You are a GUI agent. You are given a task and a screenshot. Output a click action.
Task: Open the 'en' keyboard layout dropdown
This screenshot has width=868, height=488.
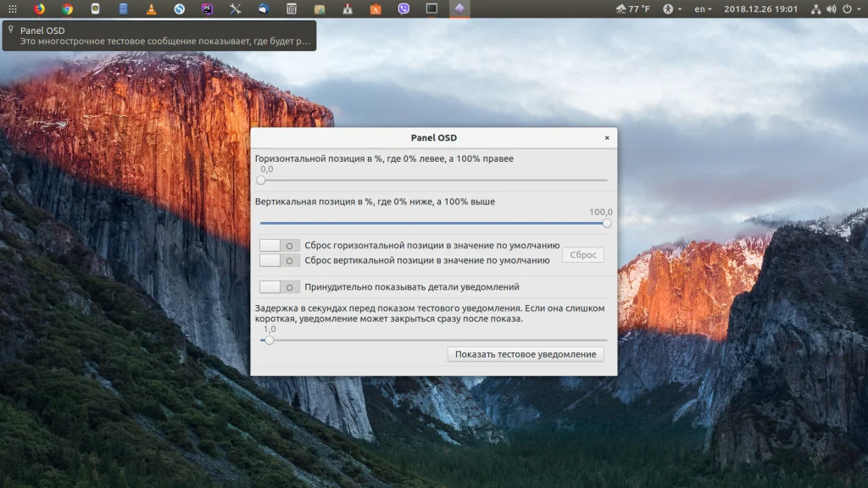click(703, 9)
